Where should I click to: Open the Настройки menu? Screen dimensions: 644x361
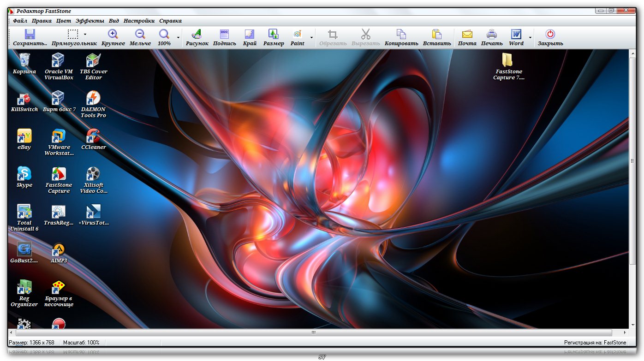pos(139,21)
